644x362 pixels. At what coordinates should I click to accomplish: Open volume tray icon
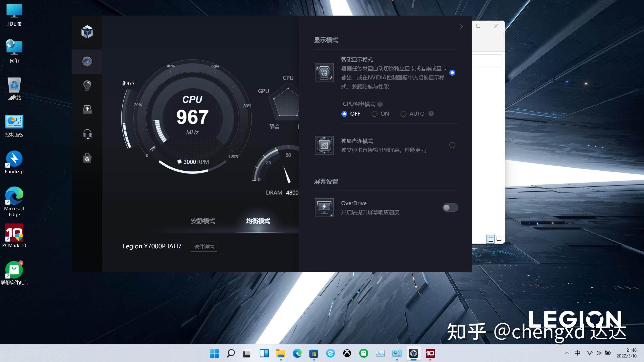coord(598,353)
